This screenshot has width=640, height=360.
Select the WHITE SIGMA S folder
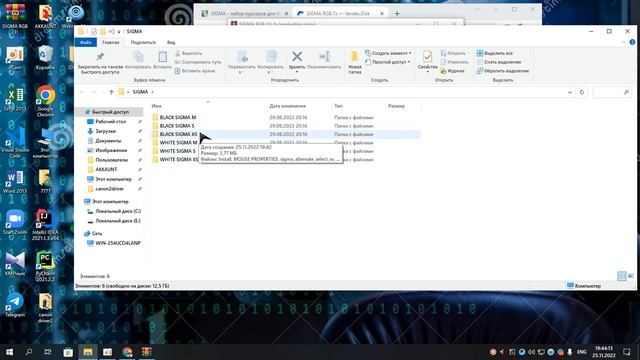pos(178,151)
